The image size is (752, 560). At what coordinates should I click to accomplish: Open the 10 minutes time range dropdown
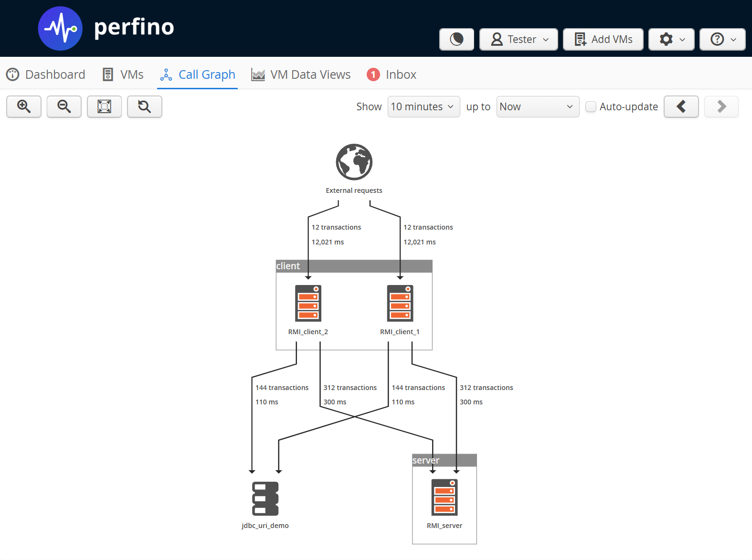point(424,106)
